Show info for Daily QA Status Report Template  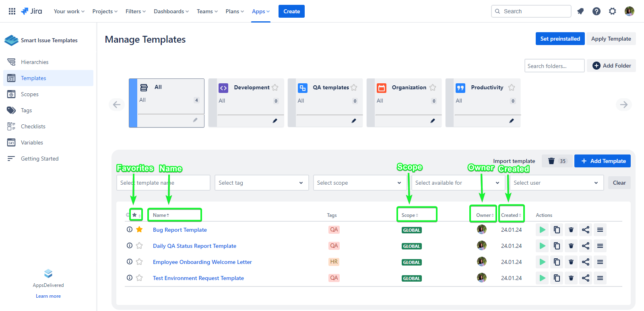point(130,245)
